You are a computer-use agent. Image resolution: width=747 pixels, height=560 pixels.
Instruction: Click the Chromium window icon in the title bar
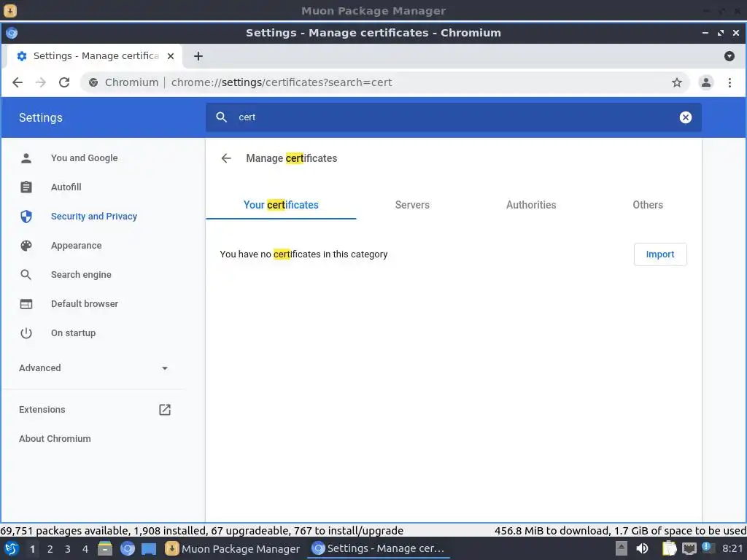coord(12,33)
